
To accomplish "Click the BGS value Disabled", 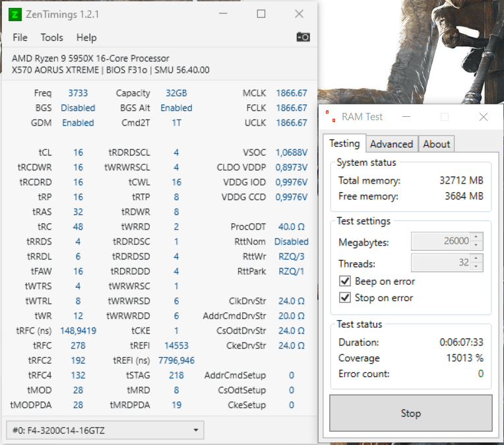I will pyautogui.click(x=78, y=108).
